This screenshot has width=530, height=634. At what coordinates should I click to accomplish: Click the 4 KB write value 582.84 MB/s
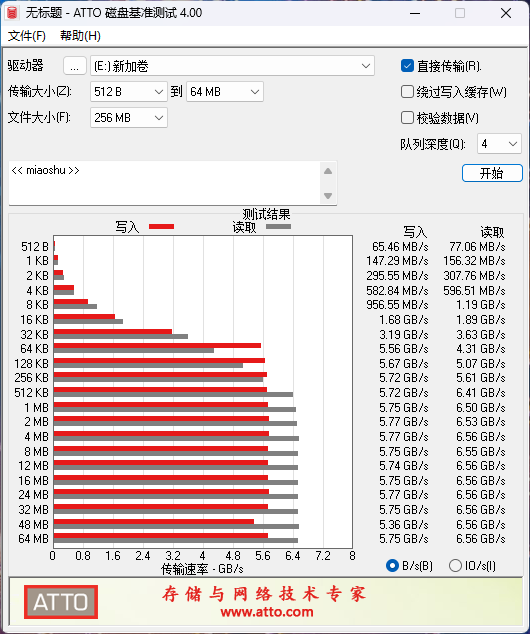[x=397, y=291]
